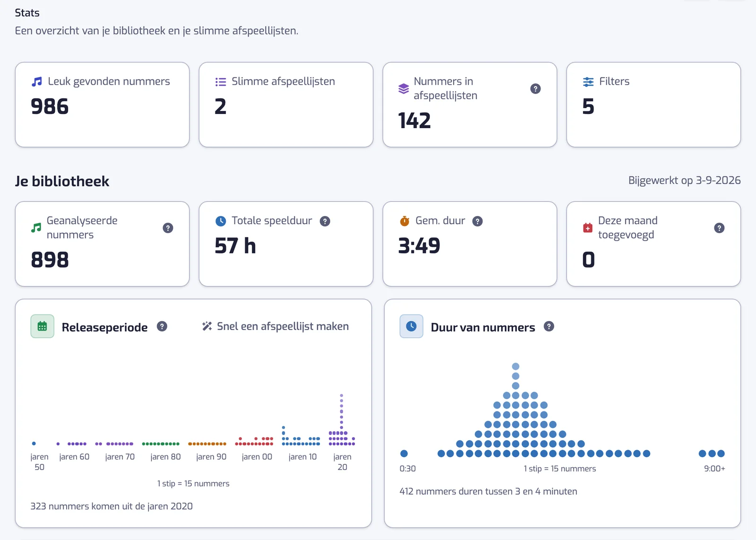The width and height of the screenshot is (756, 540).
Task: Click the text 412 nummers duren tussen 3 en 4 minuten
Action: (488, 491)
